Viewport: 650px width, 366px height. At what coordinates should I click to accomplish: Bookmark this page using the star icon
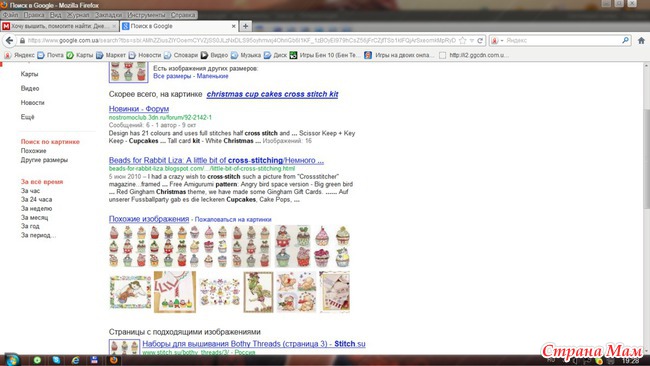[x=463, y=41]
